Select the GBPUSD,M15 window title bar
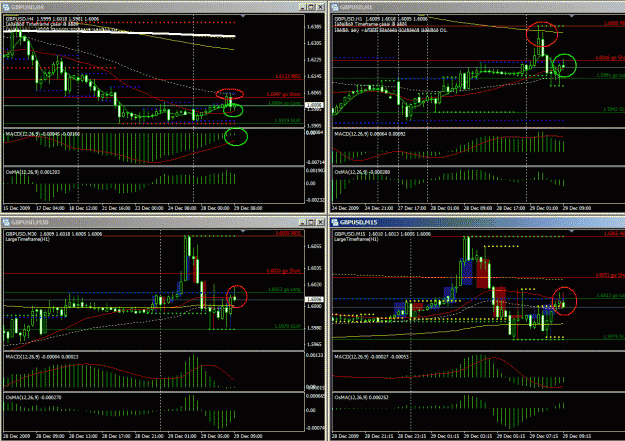The image size is (625, 441). click(478, 222)
